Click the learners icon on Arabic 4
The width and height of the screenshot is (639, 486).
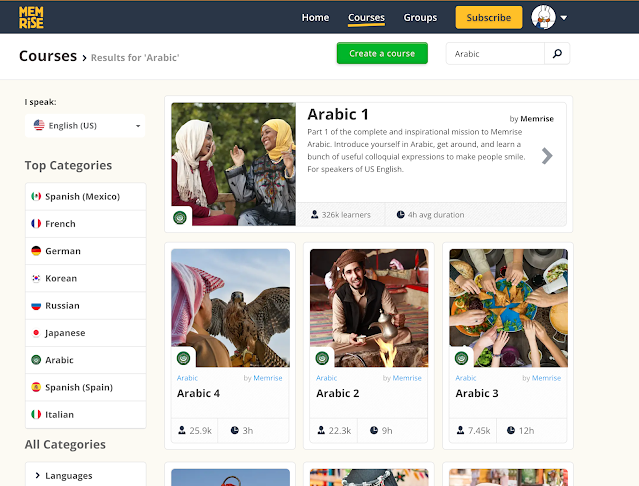(182, 430)
